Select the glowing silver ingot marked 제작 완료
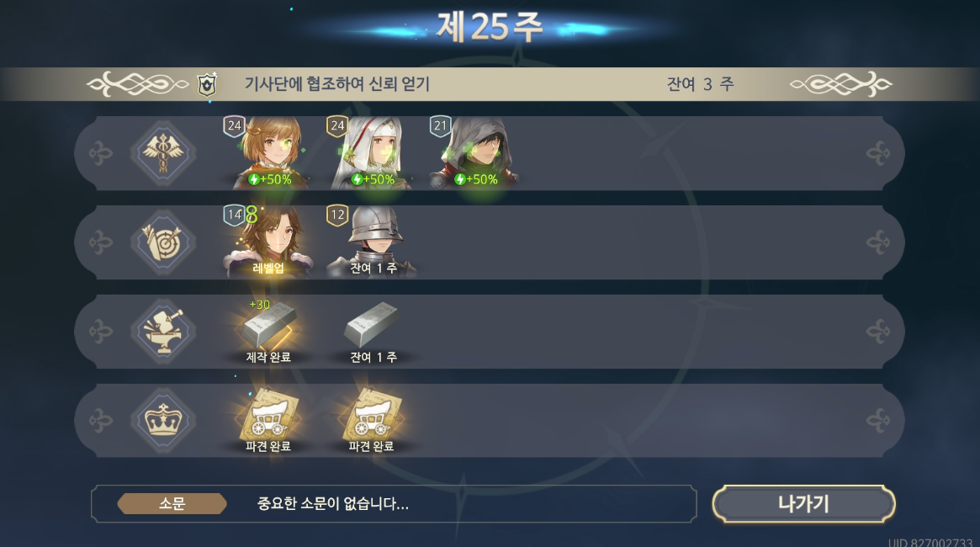This screenshot has width=980, height=547. click(x=268, y=332)
